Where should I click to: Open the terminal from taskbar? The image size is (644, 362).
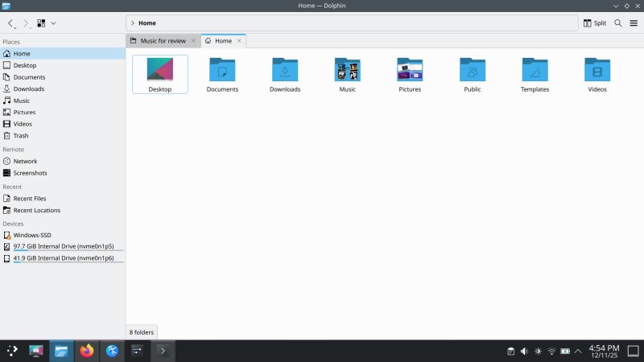click(x=163, y=351)
